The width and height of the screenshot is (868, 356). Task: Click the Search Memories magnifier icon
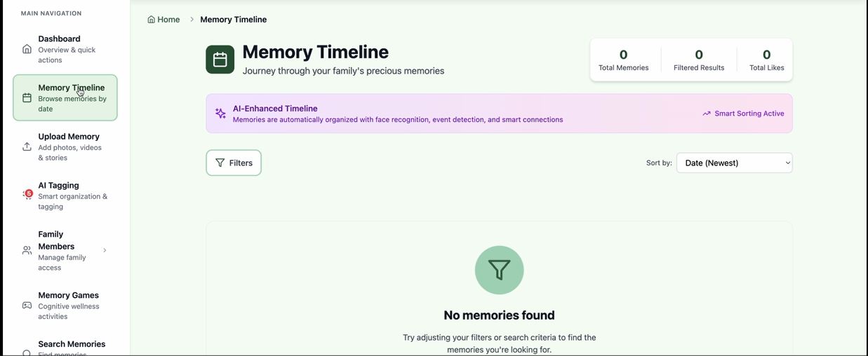click(27, 352)
